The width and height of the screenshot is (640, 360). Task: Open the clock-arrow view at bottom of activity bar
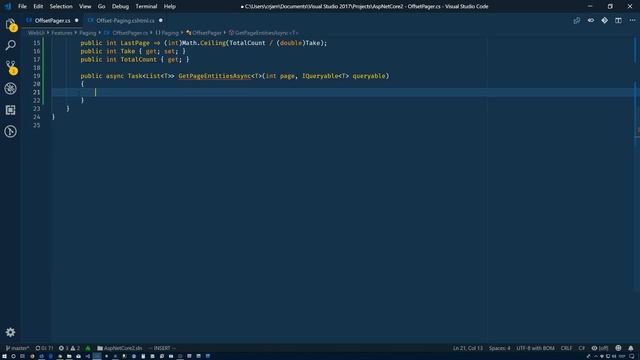[11, 131]
